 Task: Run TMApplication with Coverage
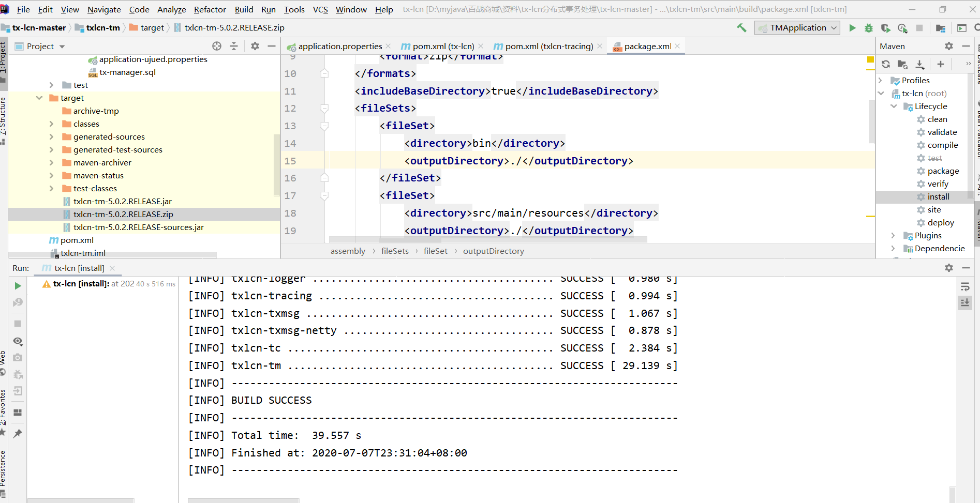click(x=885, y=28)
